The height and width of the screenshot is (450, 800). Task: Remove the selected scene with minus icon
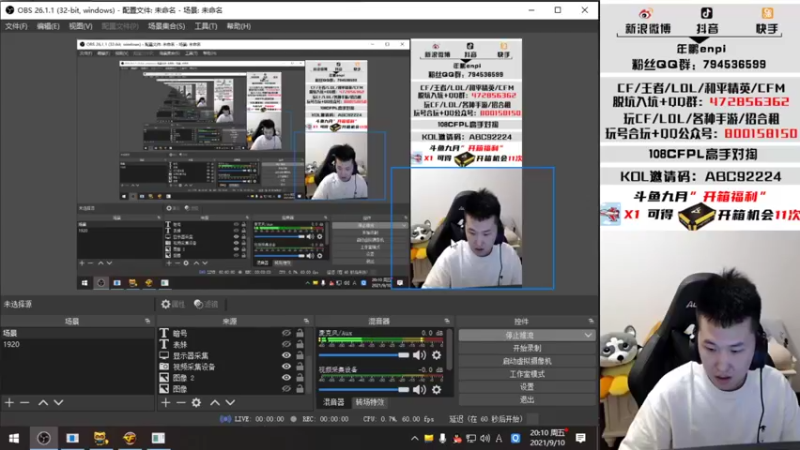[24, 403]
